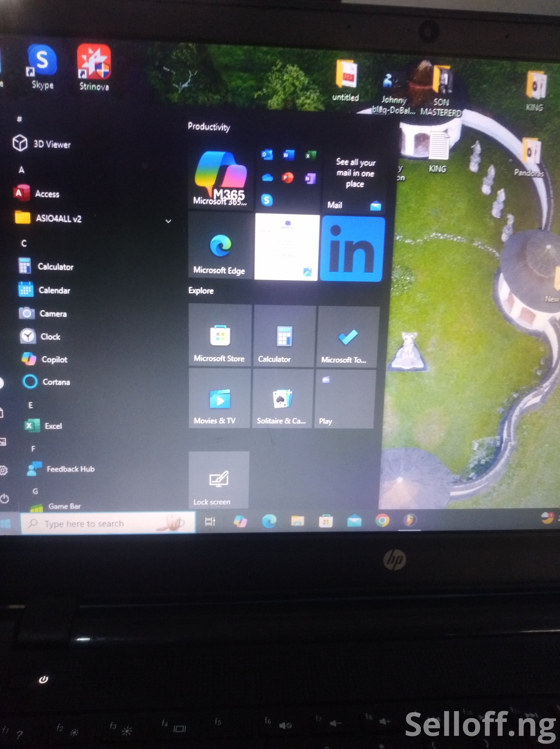Open the LinkedIn tile
This screenshot has height=749, width=560.
[x=352, y=249]
